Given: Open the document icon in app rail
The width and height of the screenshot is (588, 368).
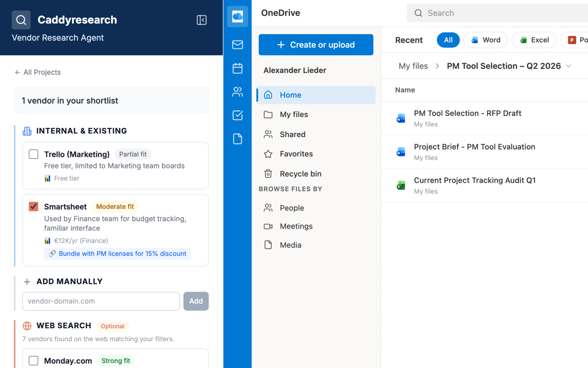Looking at the screenshot, I should 237,139.
